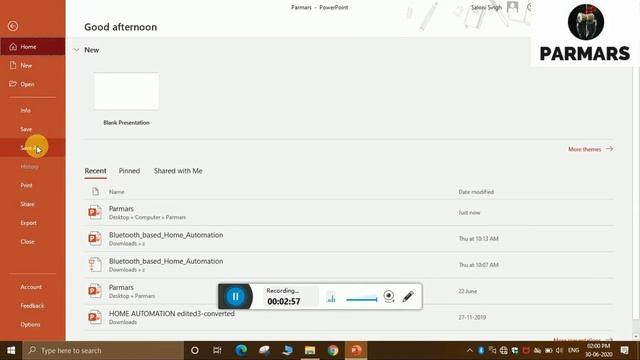Click the battery tray icon
This screenshot has width=640, height=360.
click(x=549, y=351)
